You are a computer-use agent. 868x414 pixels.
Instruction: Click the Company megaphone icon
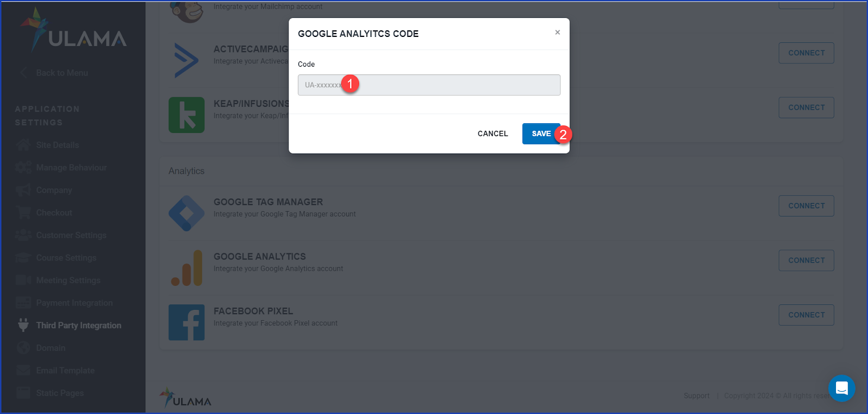point(23,190)
